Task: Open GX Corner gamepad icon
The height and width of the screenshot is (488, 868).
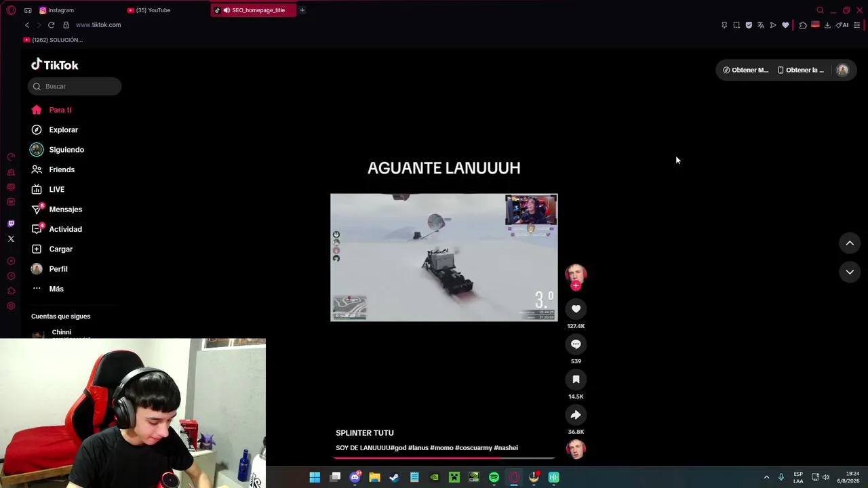Action: (x=28, y=10)
